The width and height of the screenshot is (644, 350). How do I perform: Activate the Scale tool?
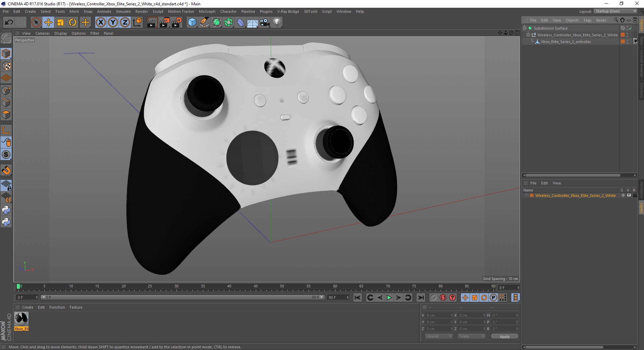pyautogui.click(x=61, y=23)
